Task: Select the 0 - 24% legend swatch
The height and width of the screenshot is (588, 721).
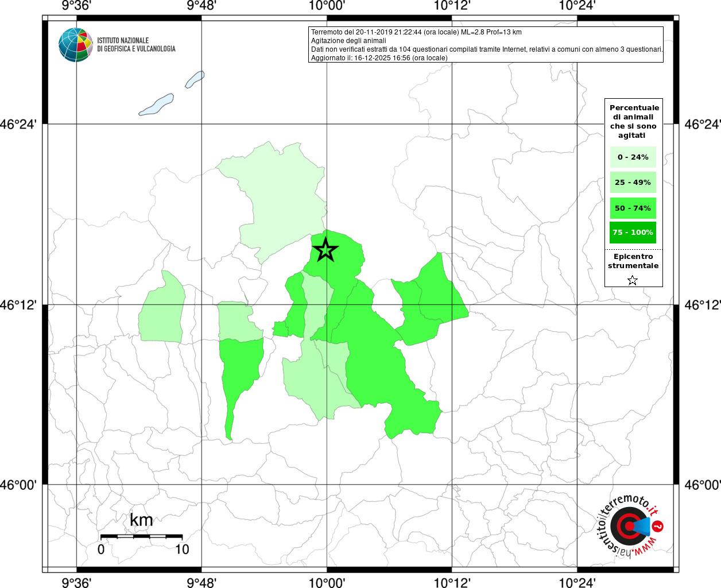Action: 633,157
